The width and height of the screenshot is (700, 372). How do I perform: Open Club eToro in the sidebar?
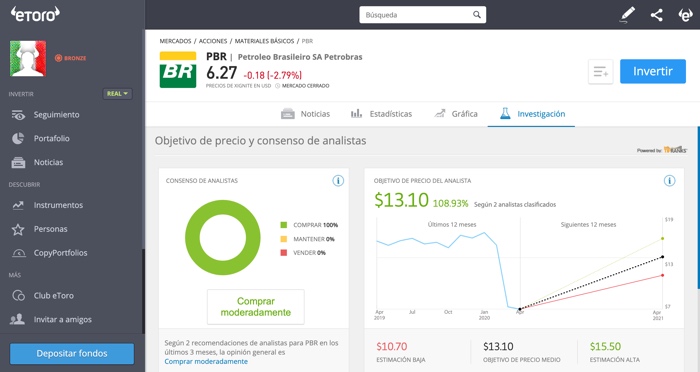[54, 296]
